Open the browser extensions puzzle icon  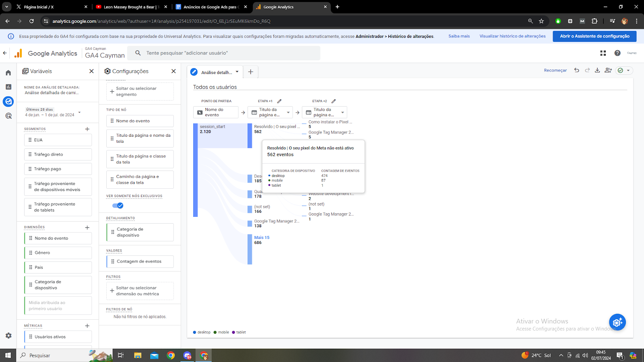[594, 21]
